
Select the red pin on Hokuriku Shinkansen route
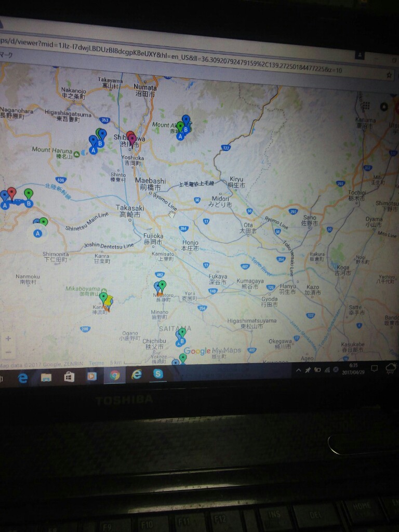pos(12,193)
